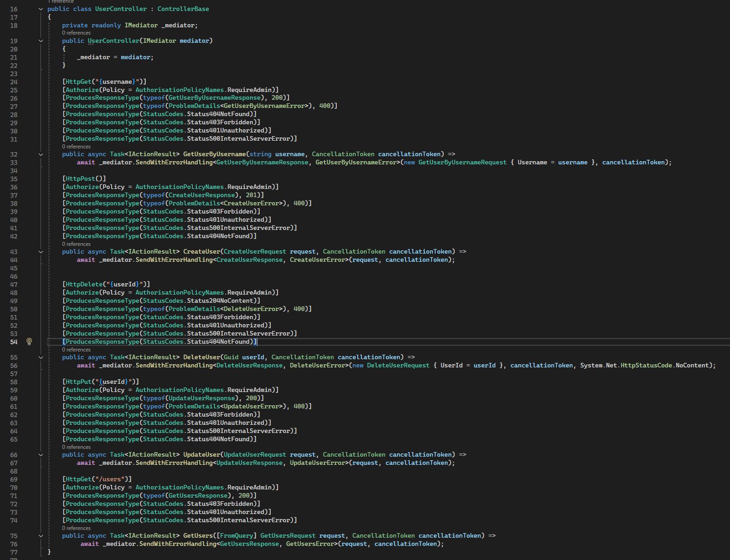This screenshot has width=730, height=560.
Task: Fold the GetUsers method at line 75
Action: pyautogui.click(x=41, y=536)
